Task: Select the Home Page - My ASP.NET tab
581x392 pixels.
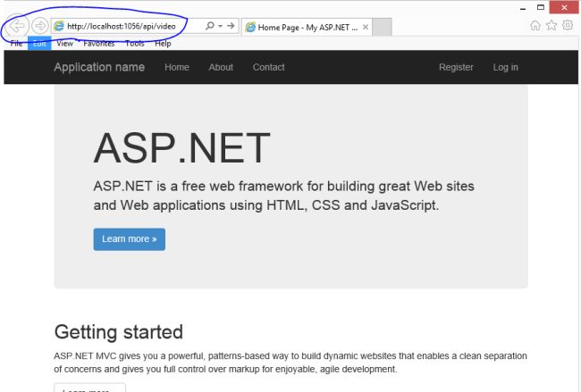Action: point(307,27)
